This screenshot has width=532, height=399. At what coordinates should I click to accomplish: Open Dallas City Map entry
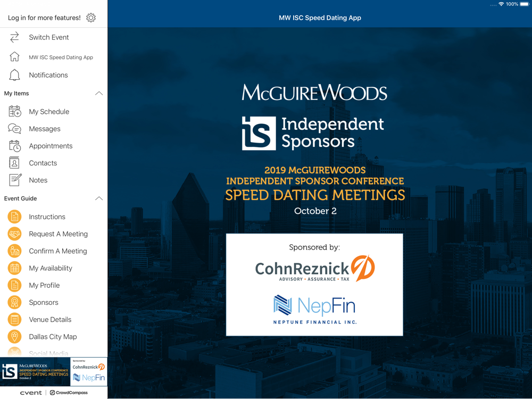[x=54, y=337]
